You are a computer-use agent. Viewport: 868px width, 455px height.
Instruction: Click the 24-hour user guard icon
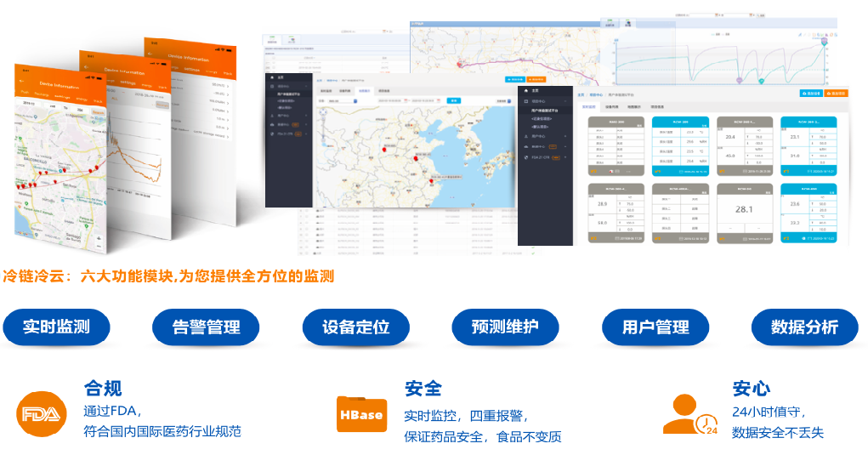[689, 414]
